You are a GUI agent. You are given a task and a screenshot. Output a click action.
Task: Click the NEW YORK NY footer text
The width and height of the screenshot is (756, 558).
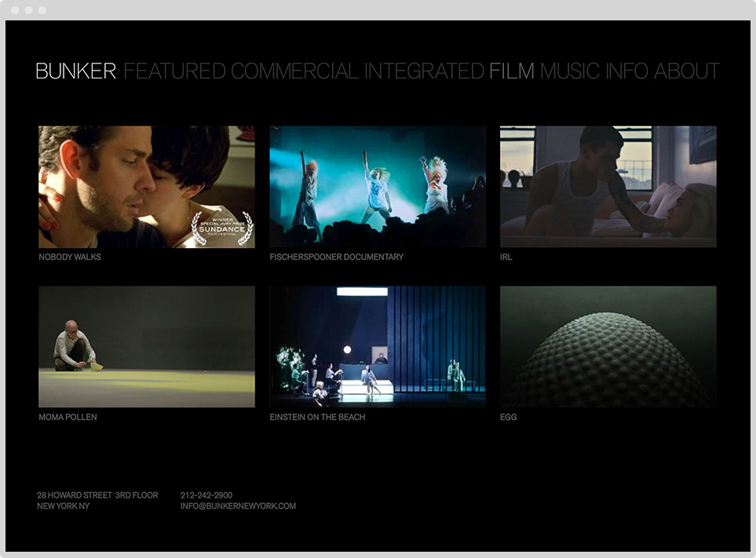click(x=63, y=506)
